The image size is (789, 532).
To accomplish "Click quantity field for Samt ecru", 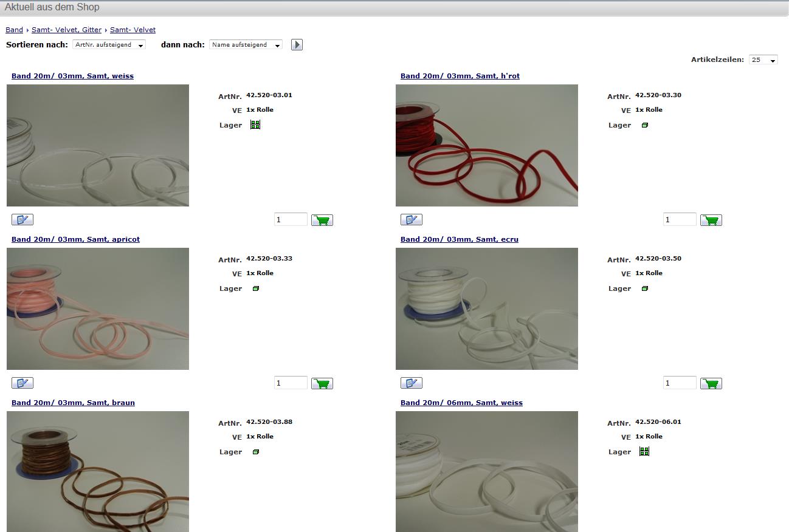I will coord(680,383).
